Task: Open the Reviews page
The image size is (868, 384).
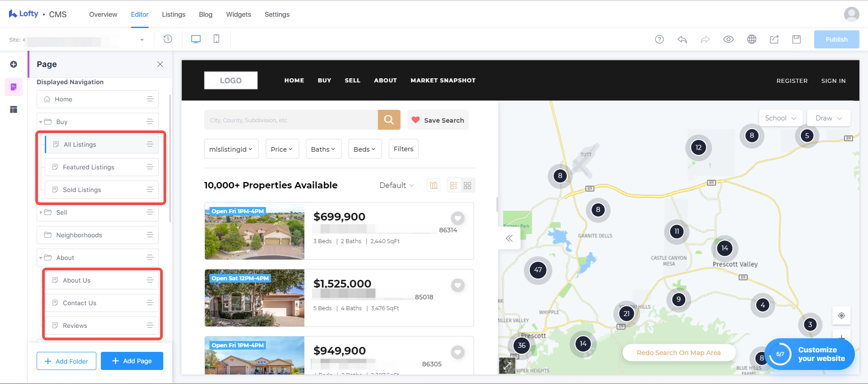Action: click(x=102, y=326)
